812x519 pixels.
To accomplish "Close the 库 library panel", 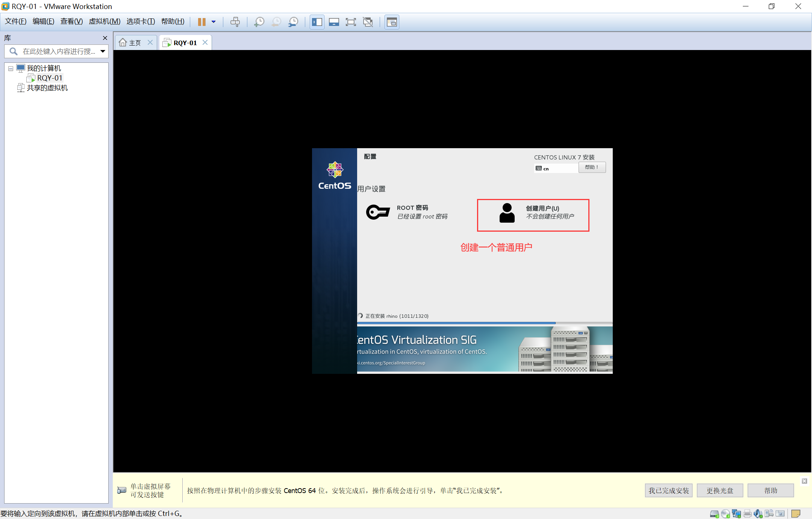I will (105, 38).
